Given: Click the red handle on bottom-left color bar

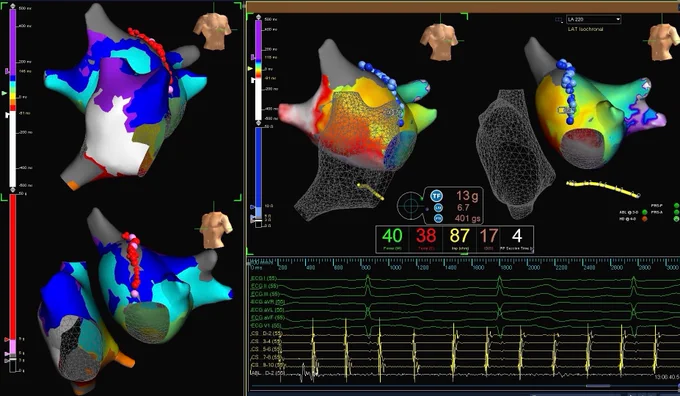Looking at the screenshot, I should click(x=7, y=339).
